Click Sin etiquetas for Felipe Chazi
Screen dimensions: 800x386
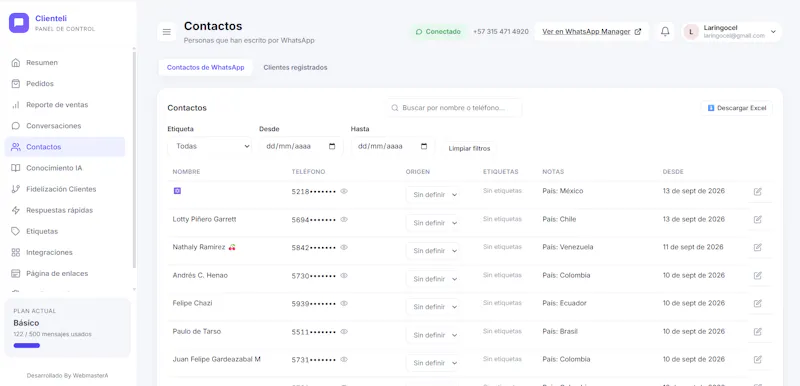coord(503,303)
